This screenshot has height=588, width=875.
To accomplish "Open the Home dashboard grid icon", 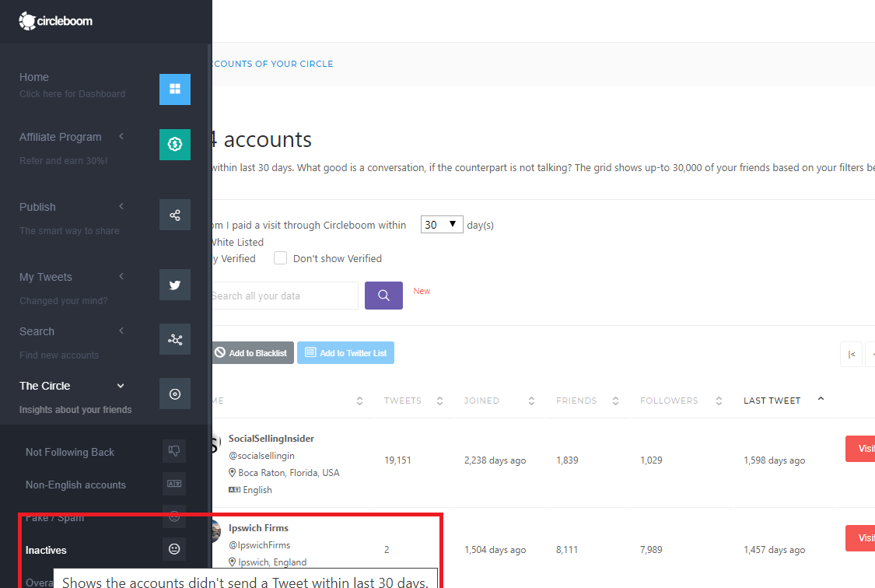I will 175,89.
